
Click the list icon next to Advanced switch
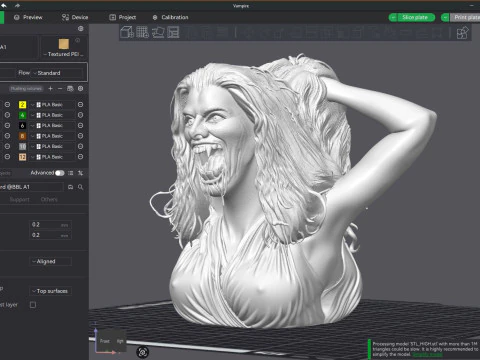[x=70, y=173]
